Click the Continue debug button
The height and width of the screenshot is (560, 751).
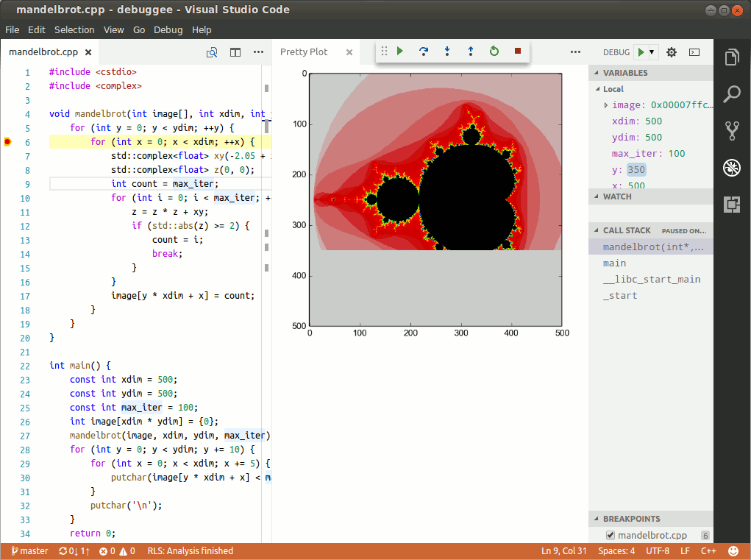click(x=400, y=52)
